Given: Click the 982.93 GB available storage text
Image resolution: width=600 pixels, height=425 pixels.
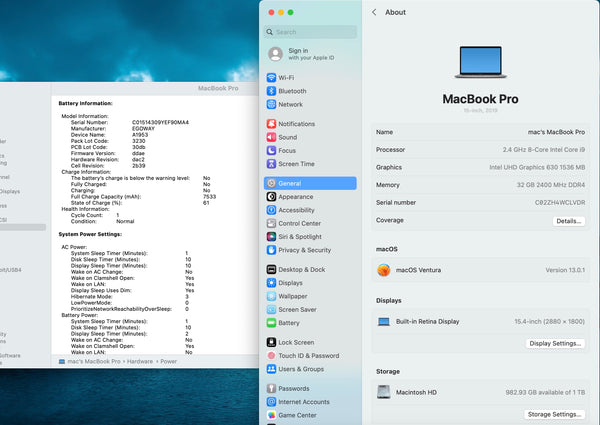Looking at the screenshot, I should [545, 392].
